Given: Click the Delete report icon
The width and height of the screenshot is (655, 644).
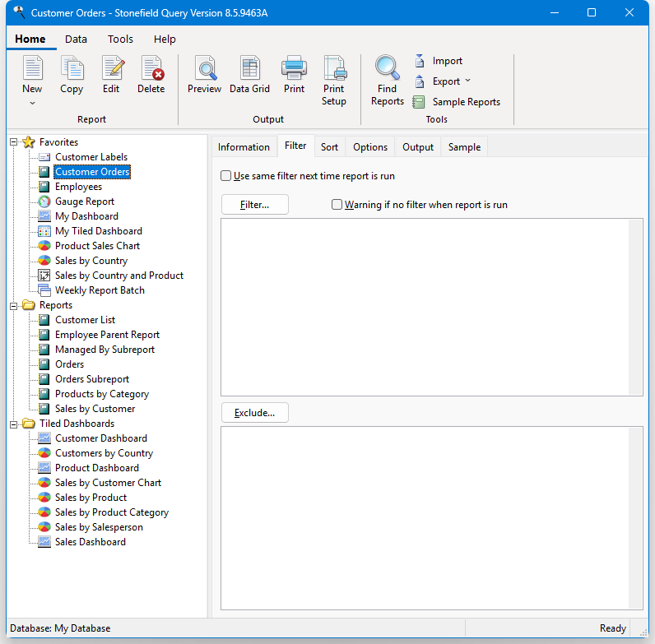Looking at the screenshot, I should (x=151, y=70).
